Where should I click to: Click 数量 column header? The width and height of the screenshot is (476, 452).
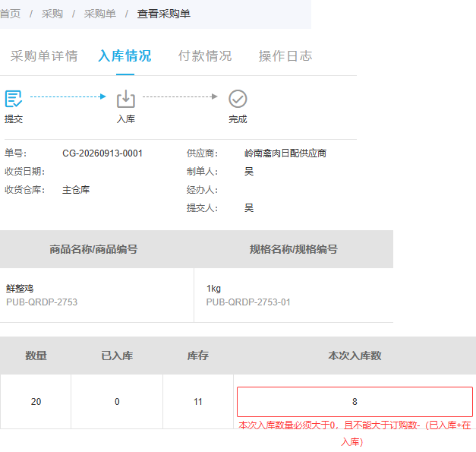pos(36,356)
